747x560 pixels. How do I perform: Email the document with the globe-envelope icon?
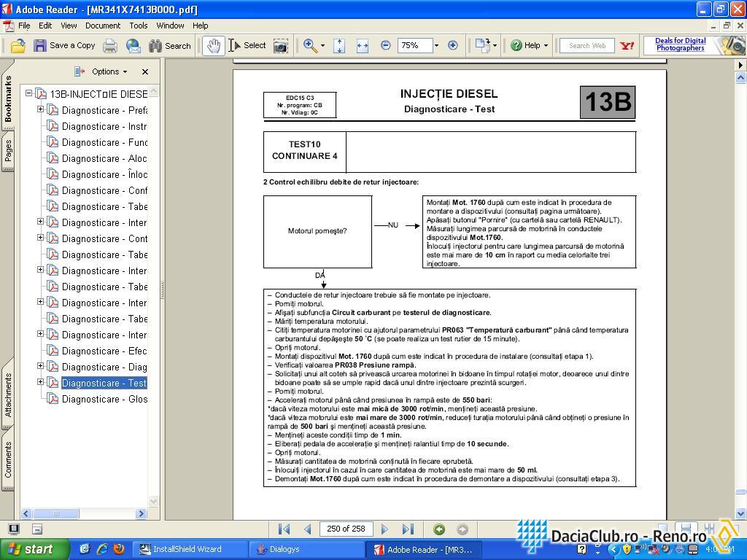tap(133, 46)
